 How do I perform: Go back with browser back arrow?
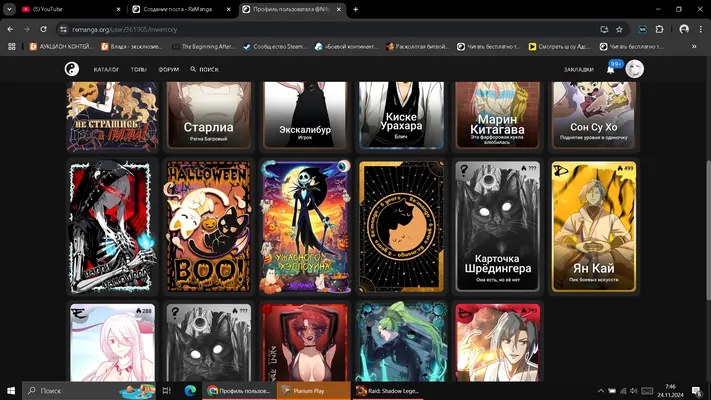click(x=10, y=29)
